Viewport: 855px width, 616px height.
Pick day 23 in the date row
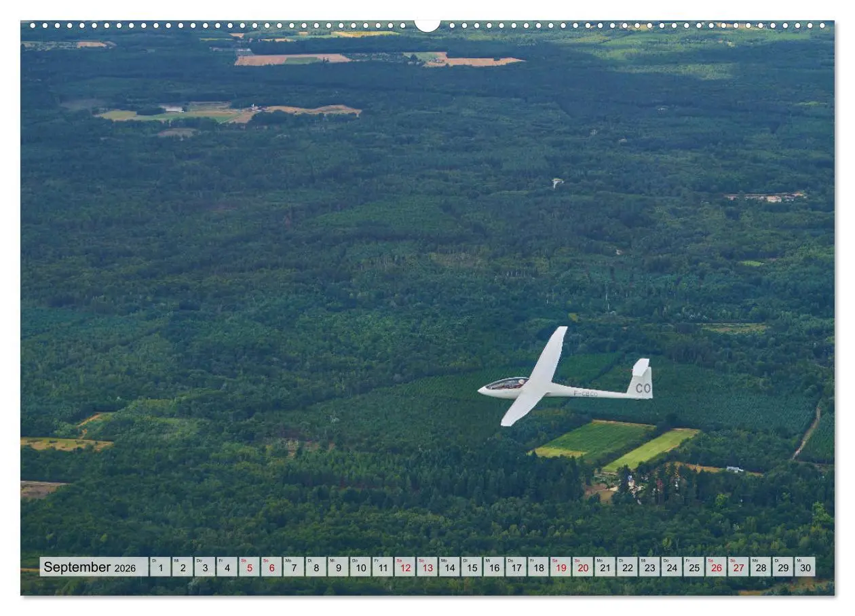pos(649,567)
